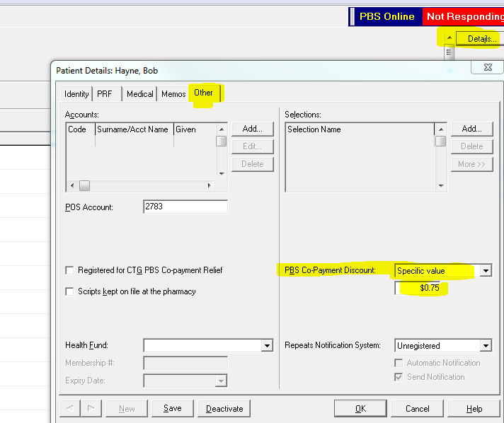Click Add button beside Accounts list
The height and width of the screenshot is (423, 504).
pos(252,129)
